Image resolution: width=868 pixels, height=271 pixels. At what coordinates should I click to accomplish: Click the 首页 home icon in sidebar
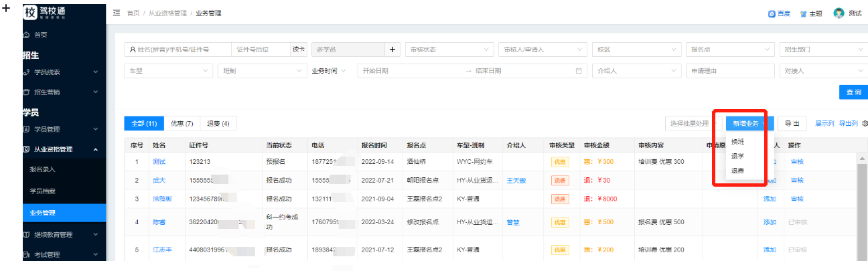coord(27,34)
